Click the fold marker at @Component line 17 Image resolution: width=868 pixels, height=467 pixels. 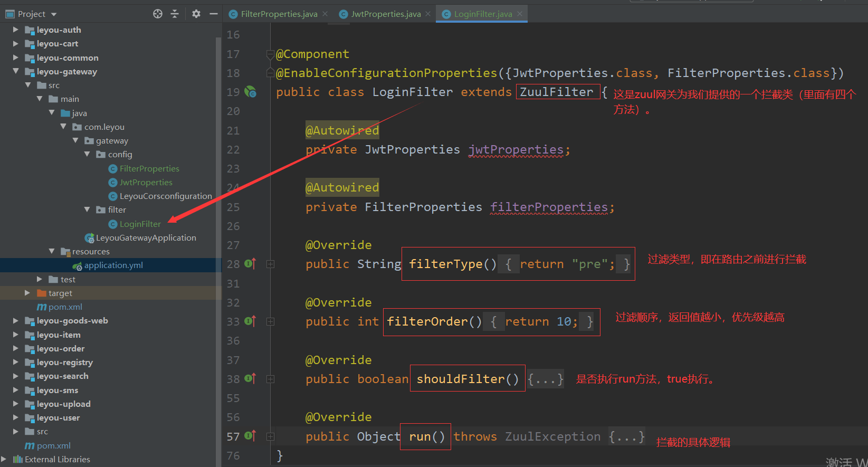coord(271,54)
